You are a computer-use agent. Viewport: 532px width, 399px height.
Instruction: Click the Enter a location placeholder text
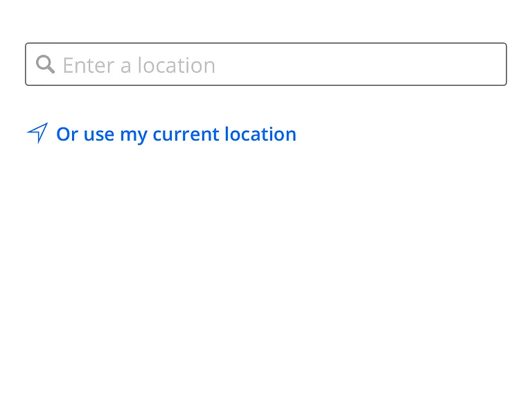139,65
